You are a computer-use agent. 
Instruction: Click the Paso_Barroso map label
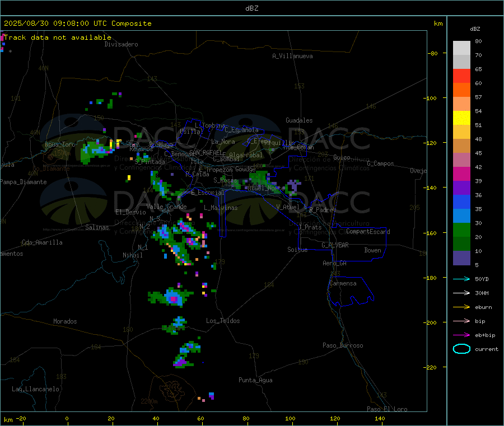(x=343, y=345)
